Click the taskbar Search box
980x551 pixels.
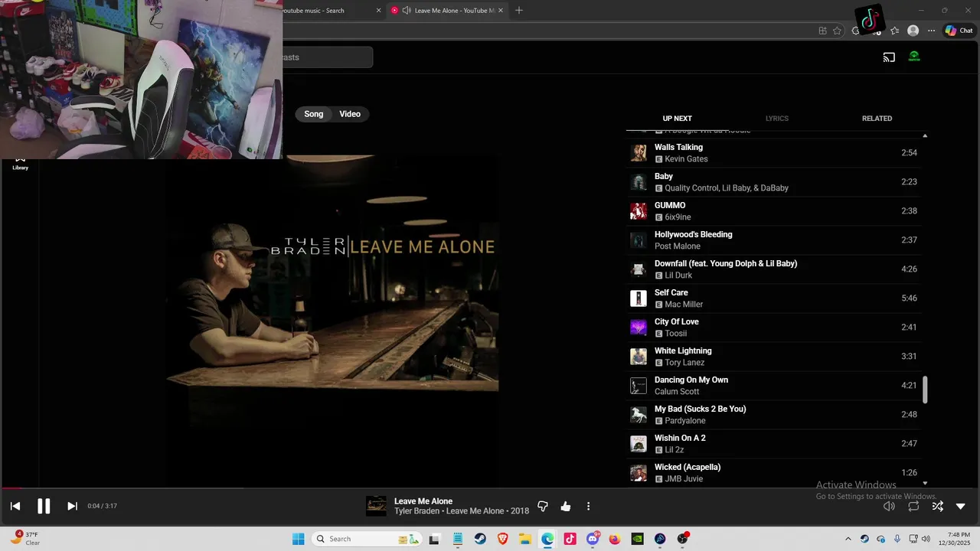coord(367,539)
